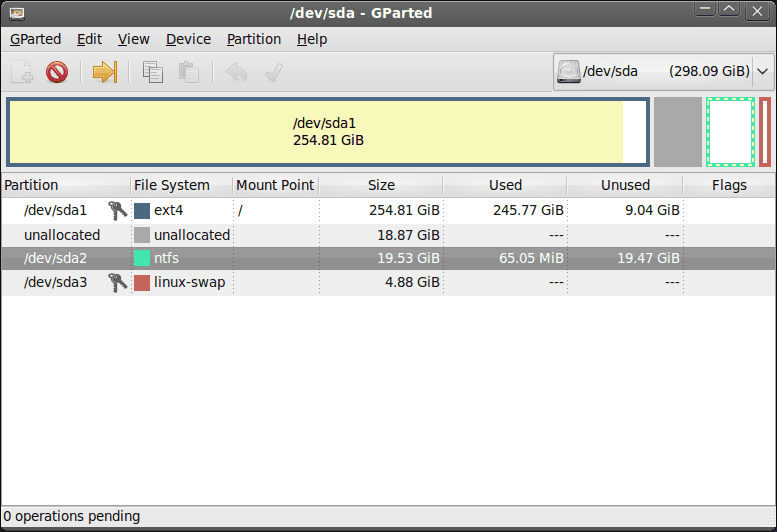Click the 18.87 GiB size cell
Screen dimensions: 777x532
point(408,235)
